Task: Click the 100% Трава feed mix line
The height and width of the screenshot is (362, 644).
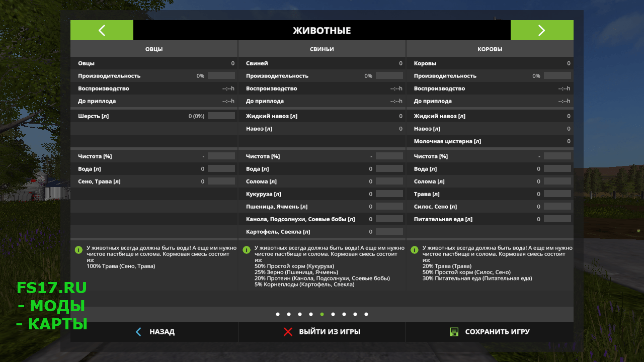Action: pyautogui.click(x=121, y=266)
